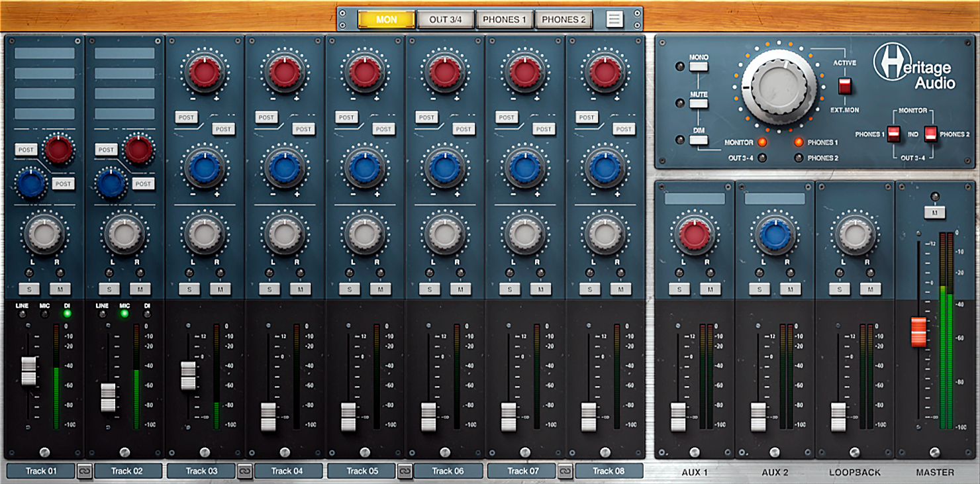Click the Track 01 name field
This screenshot has height=484, width=980.
point(41,471)
